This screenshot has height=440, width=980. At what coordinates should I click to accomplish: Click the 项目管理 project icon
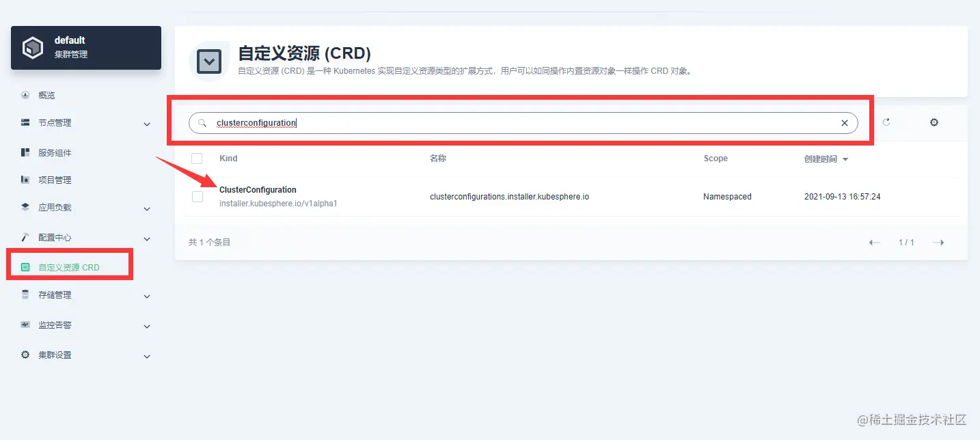(25, 180)
